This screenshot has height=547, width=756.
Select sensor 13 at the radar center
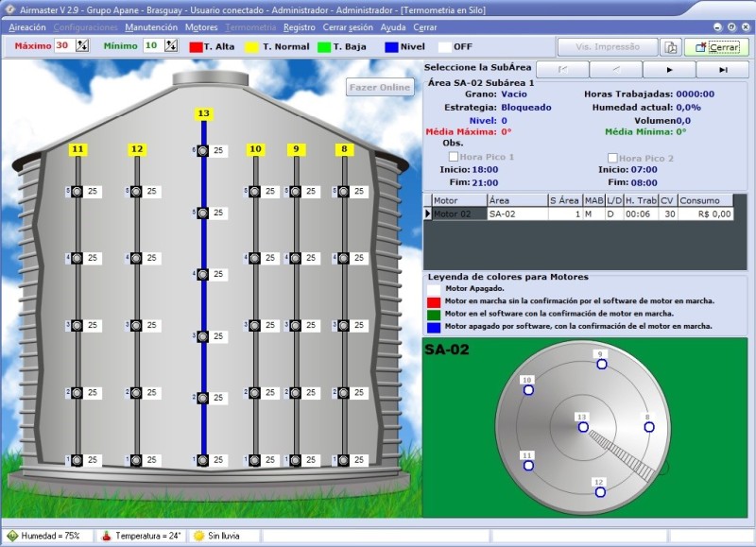(x=582, y=424)
